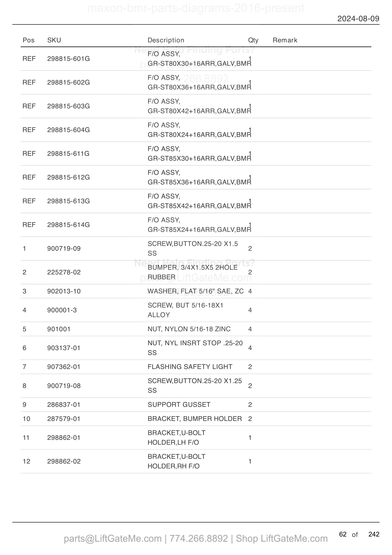
Task: Click the SKU column header
Action: (x=54, y=40)
